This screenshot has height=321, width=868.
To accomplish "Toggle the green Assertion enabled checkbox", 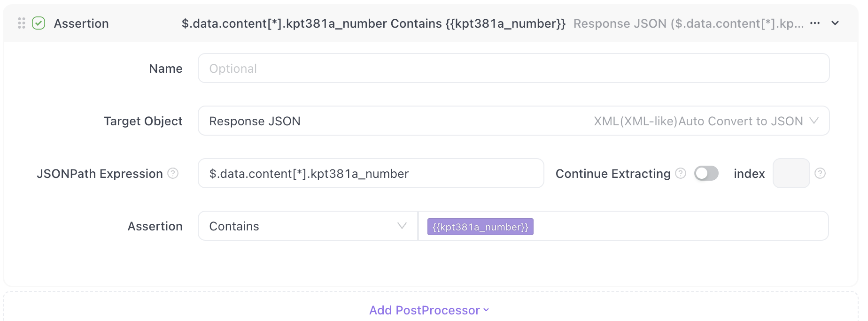I will (x=39, y=23).
